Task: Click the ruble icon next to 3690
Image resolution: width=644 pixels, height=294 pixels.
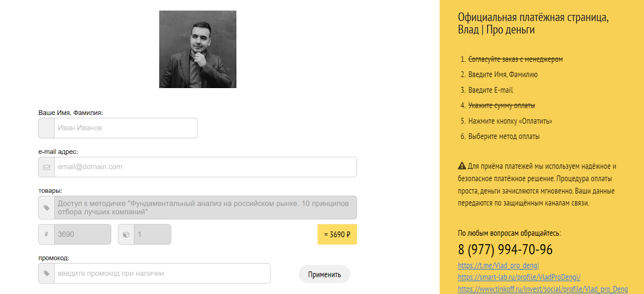Action: tap(47, 234)
